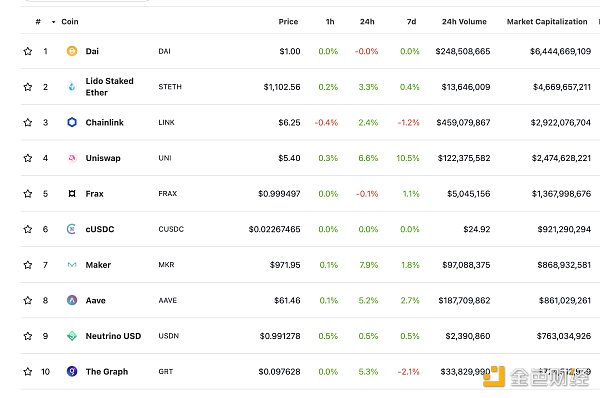The width and height of the screenshot is (600, 398).
Task: Click the cUSDC logo icon
Action: coord(72,229)
